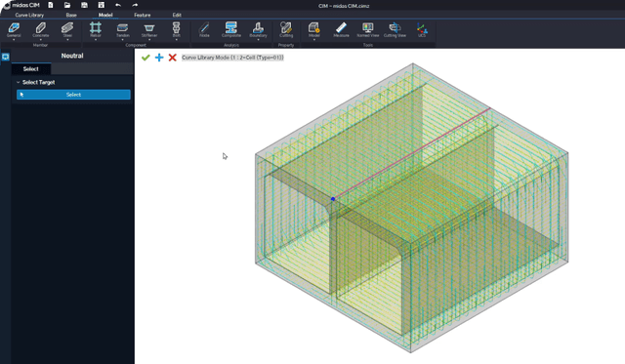
Task: Select the Concrete member tool
Action: pos(41,29)
